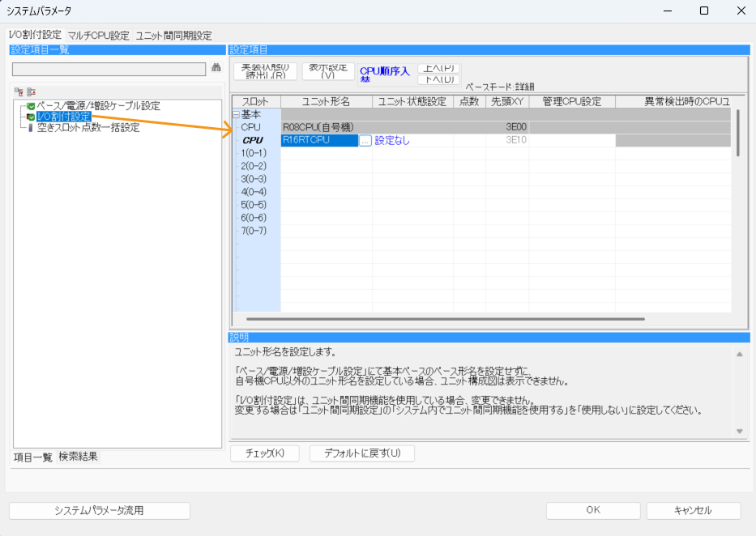Click the 上へ(P) move up button
This screenshot has height=536, width=756.
pos(438,68)
